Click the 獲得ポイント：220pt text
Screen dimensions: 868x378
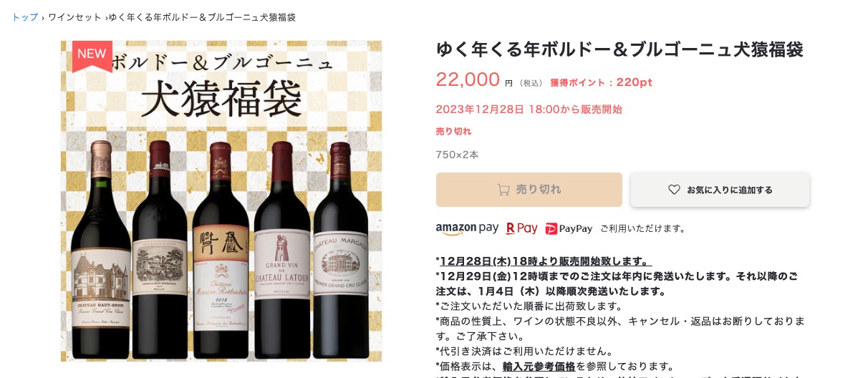pyautogui.click(x=601, y=82)
